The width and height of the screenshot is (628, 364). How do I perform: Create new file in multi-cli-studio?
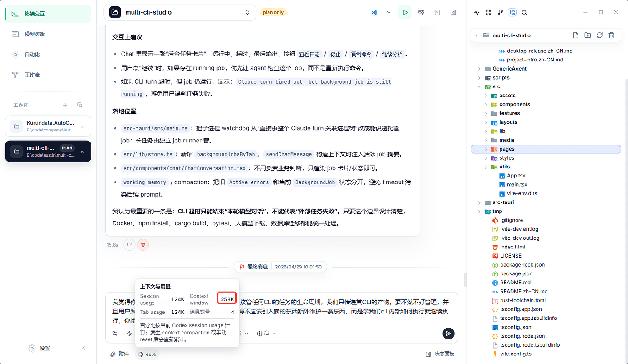576,35
